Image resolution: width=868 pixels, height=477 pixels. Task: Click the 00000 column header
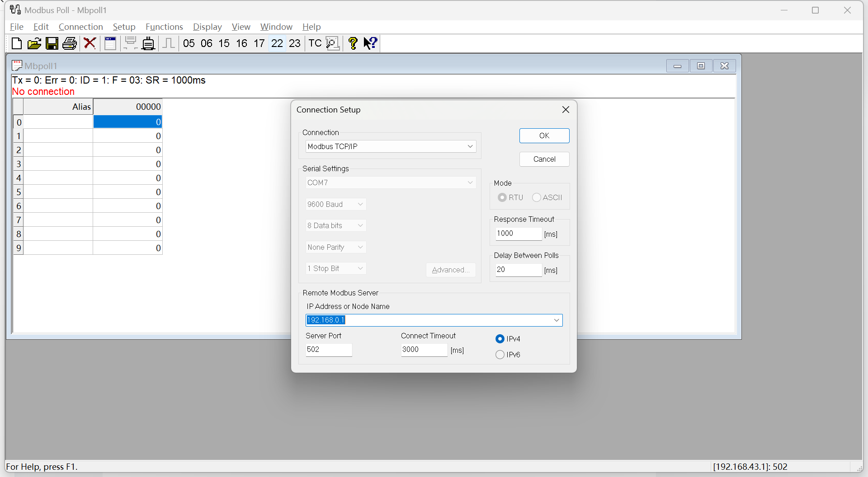pyautogui.click(x=127, y=107)
